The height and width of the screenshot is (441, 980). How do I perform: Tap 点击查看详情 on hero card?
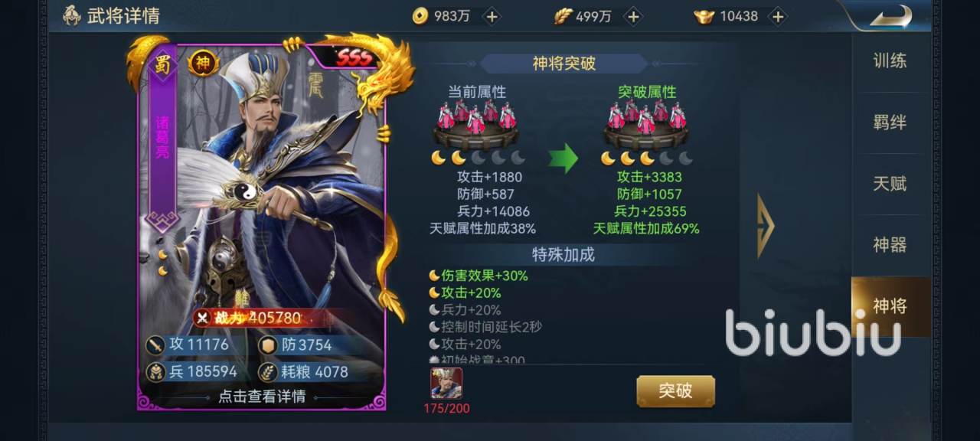click(x=262, y=397)
